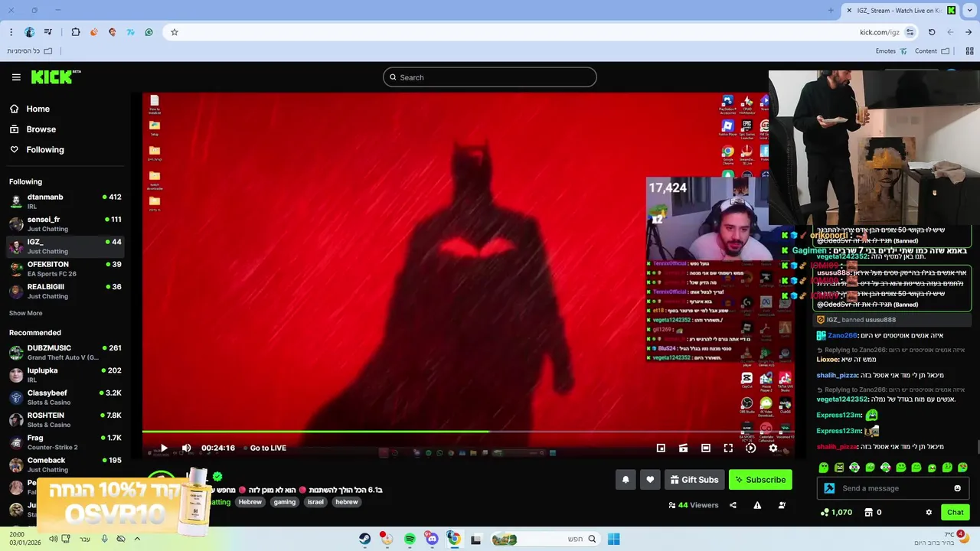The height and width of the screenshot is (551, 980).
Task: Click the clip creation clapperboard icon
Action: (683, 448)
